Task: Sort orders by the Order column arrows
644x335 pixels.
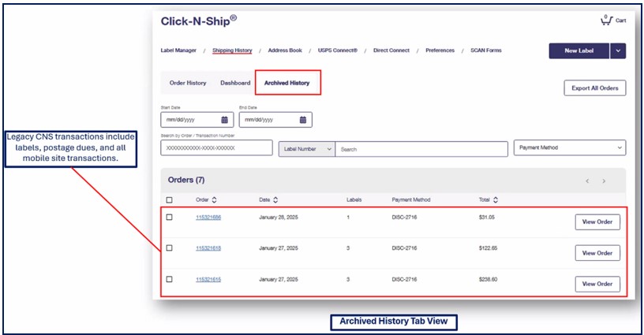Action: click(x=215, y=199)
